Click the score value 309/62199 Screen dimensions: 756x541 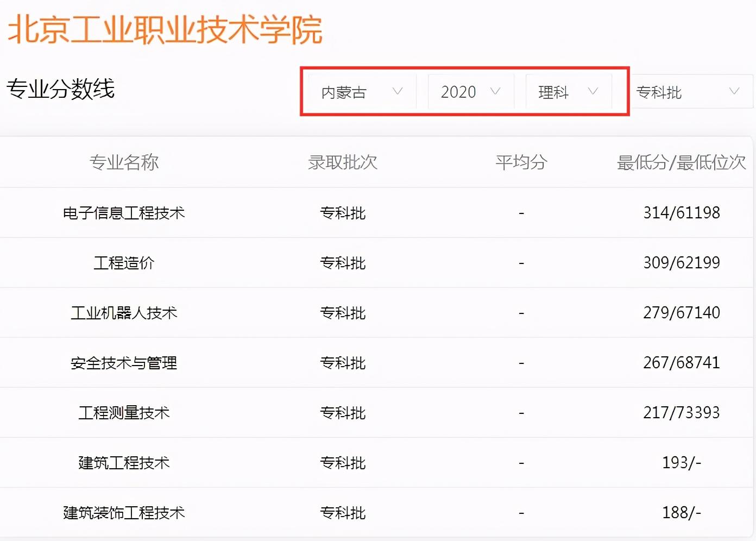click(x=682, y=263)
